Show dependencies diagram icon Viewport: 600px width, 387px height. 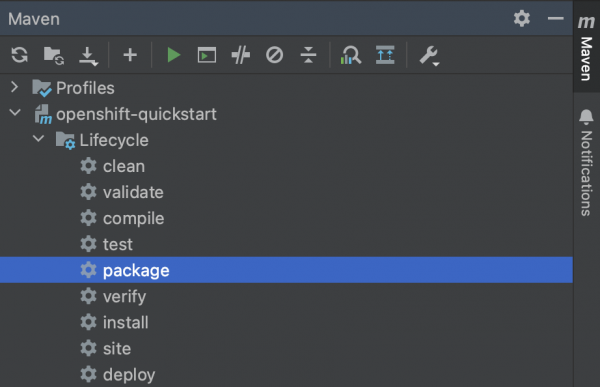(x=385, y=55)
